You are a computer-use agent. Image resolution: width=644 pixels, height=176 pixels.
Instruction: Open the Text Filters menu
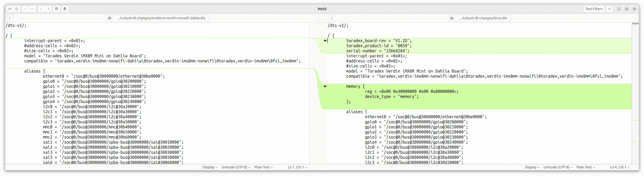(x=594, y=9)
